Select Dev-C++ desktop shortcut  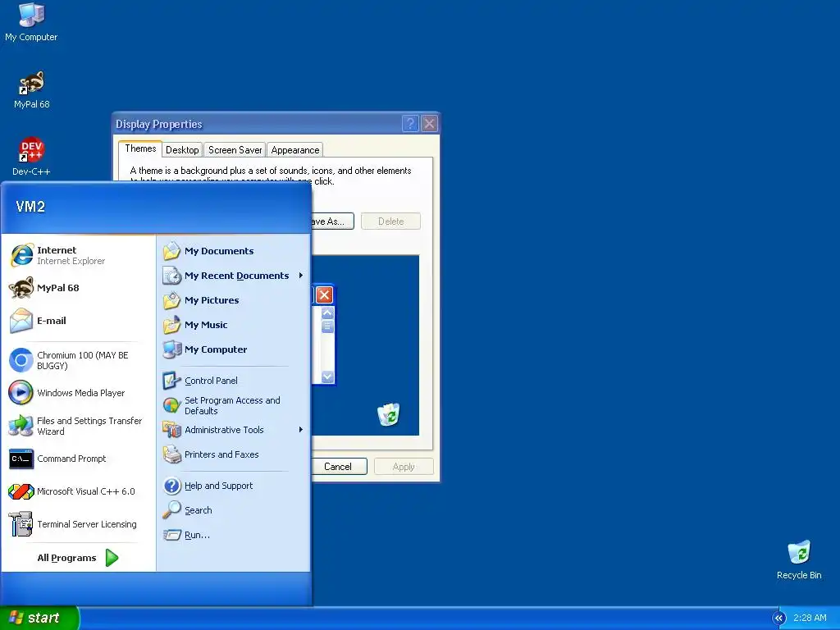pos(31,157)
